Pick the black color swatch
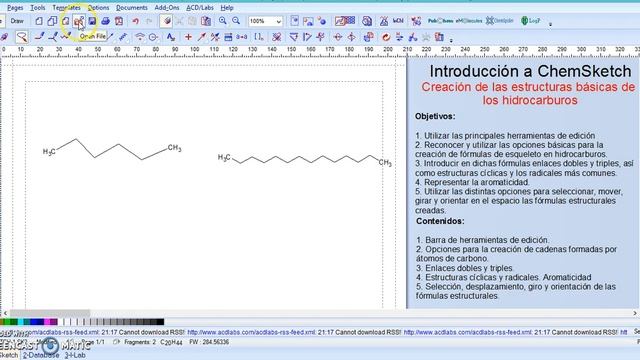 tap(160, 322)
